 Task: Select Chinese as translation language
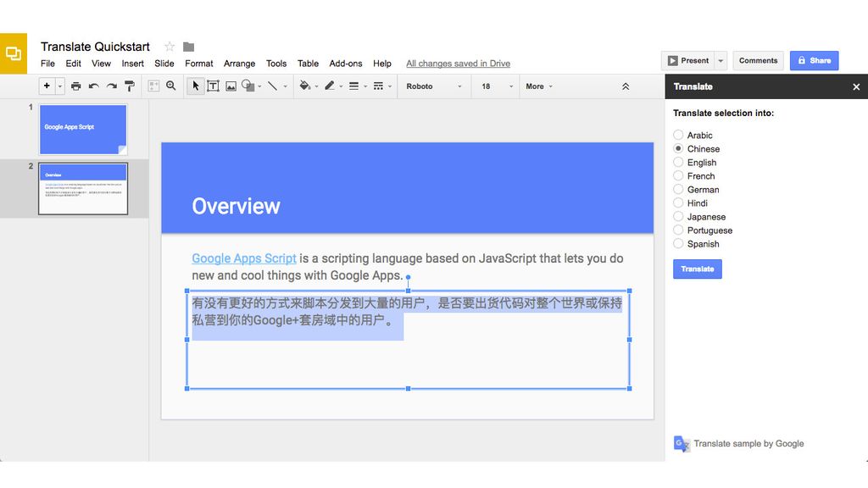coord(678,148)
